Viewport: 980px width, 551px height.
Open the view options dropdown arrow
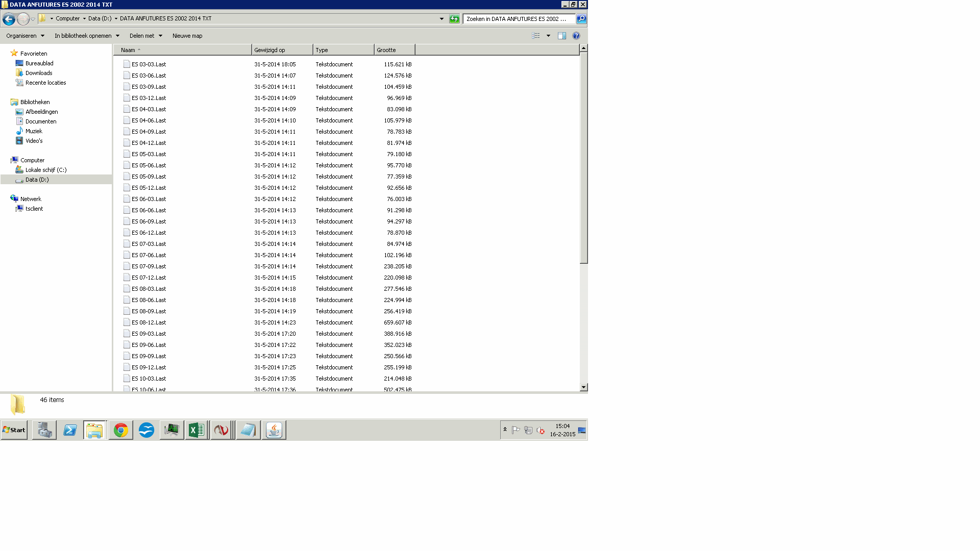tap(548, 36)
